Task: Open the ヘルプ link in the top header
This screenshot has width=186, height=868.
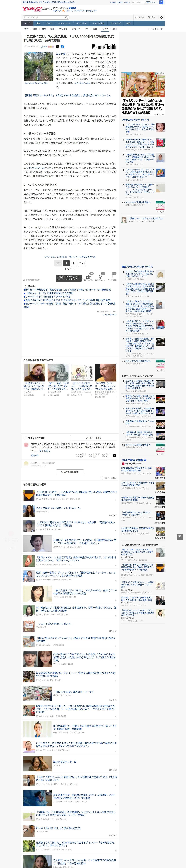Action: point(127,2)
